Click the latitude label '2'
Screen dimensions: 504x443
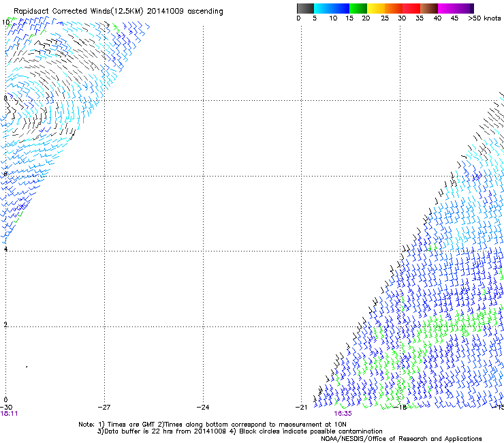click(x=5, y=324)
